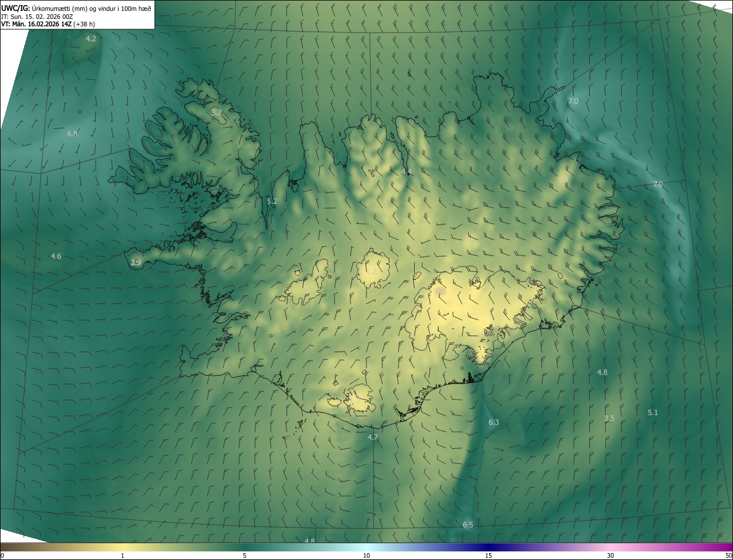The image size is (733, 560).
Task: Click the colour scale at the 1 tick
Action: point(123,555)
